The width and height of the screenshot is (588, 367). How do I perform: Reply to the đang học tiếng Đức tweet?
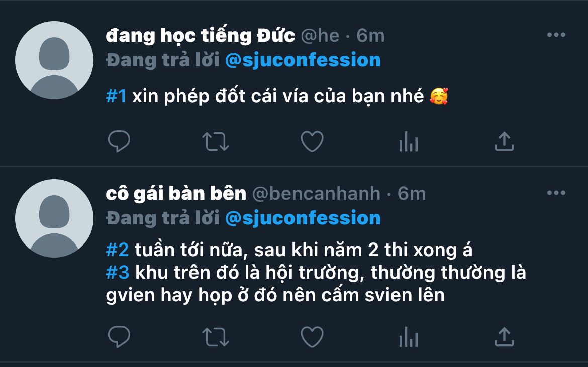pyautogui.click(x=119, y=141)
